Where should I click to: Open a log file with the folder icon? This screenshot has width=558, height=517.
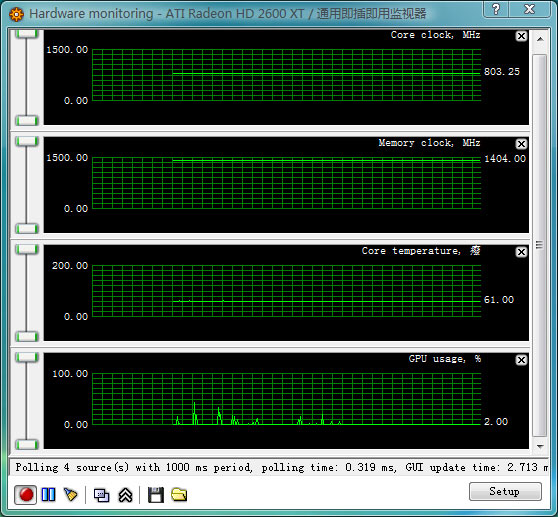click(179, 495)
